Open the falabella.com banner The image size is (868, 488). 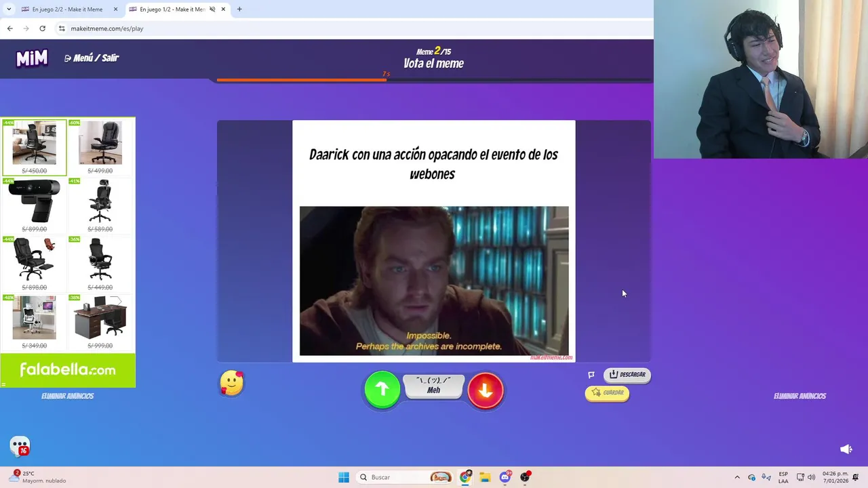coord(68,370)
